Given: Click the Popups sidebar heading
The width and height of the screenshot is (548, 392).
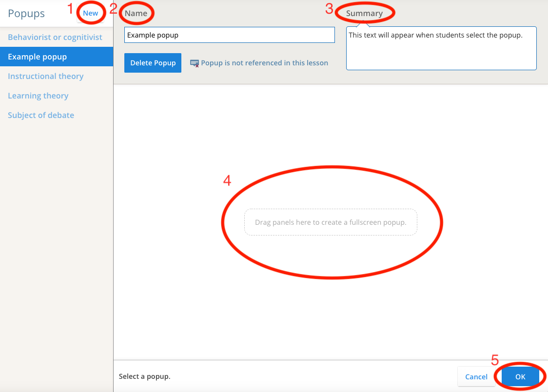Looking at the screenshot, I should pyautogui.click(x=26, y=14).
